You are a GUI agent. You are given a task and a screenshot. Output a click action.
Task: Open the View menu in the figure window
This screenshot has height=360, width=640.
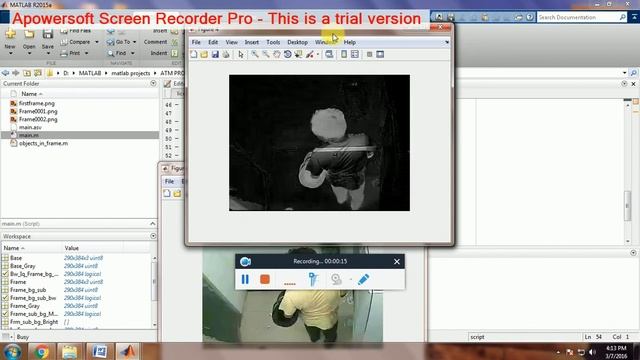231,42
